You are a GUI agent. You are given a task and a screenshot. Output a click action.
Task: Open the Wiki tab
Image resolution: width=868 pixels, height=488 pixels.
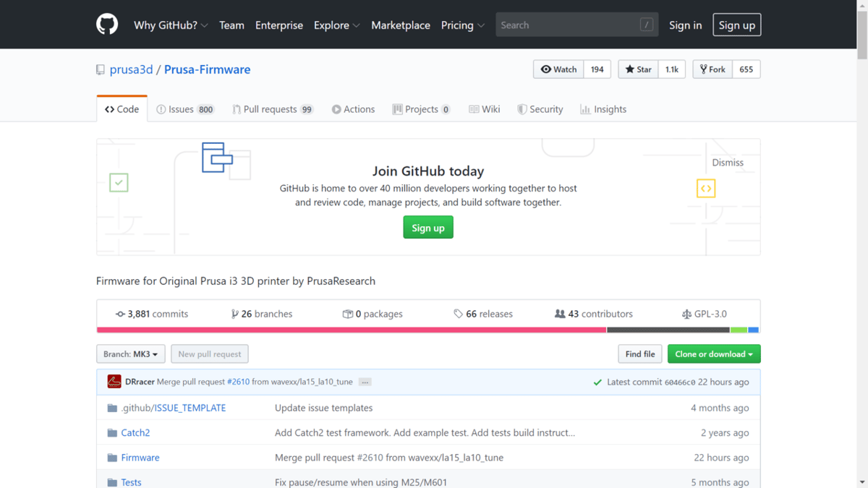point(485,109)
